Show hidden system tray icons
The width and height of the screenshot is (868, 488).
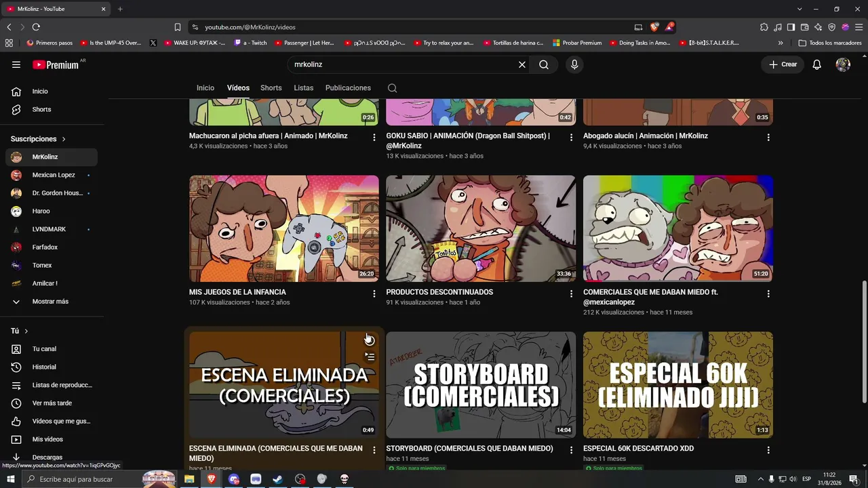[x=760, y=479]
